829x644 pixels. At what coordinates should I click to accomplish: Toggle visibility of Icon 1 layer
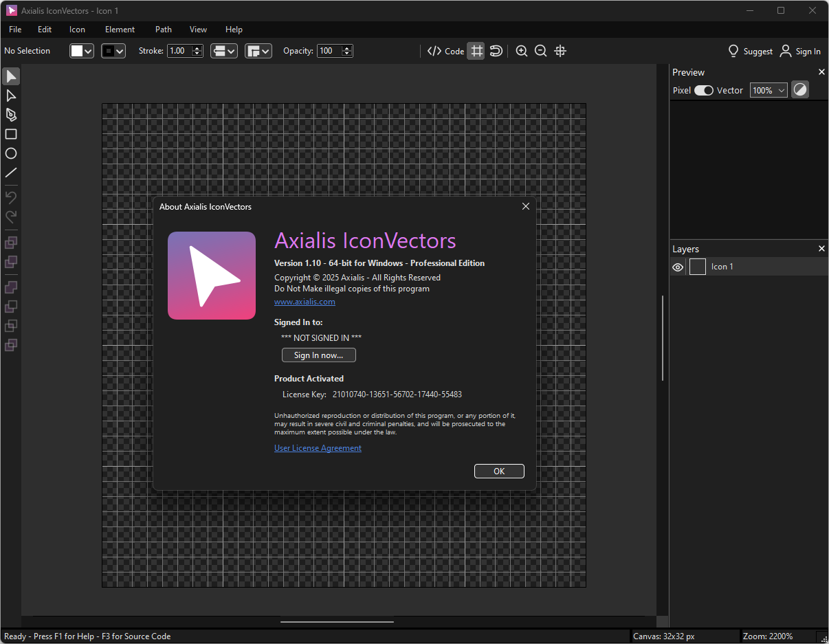pos(678,267)
